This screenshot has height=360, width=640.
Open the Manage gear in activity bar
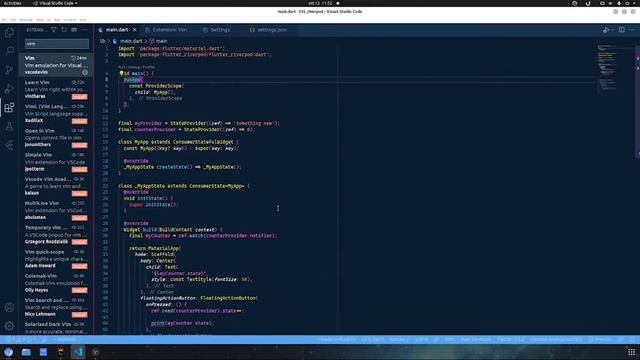(9, 326)
